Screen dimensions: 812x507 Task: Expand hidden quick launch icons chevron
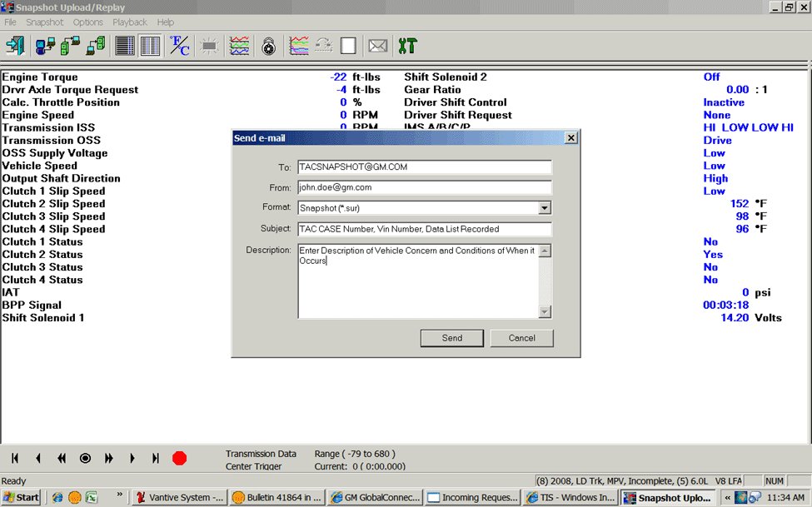pyautogui.click(x=119, y=496)
